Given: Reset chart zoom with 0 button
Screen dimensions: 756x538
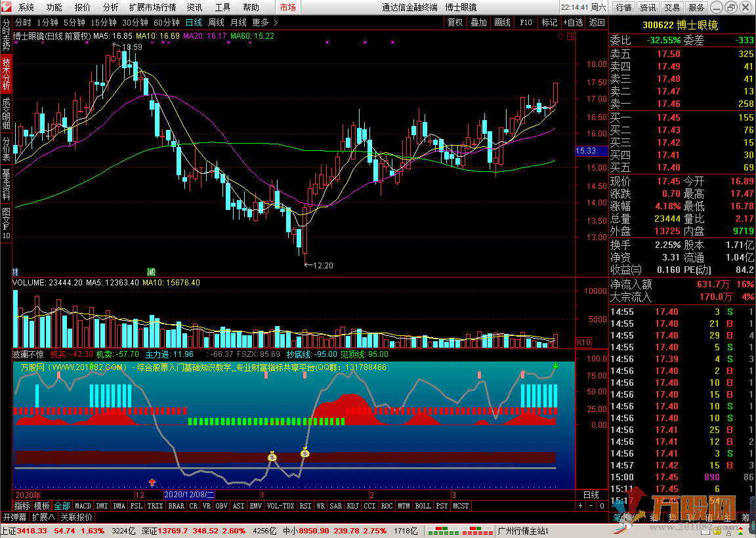Looking at the screenshot, I should pos(602,507).
